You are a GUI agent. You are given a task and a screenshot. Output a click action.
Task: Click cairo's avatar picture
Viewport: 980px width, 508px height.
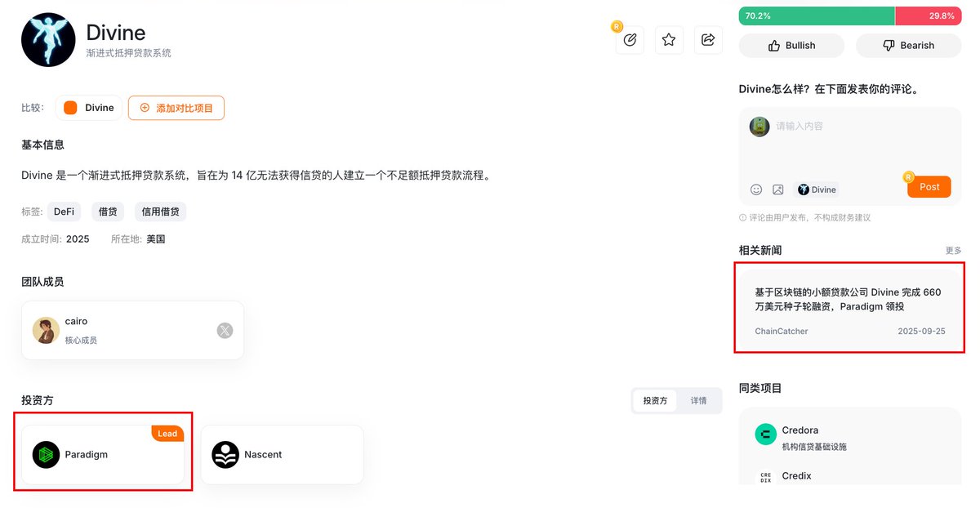46,330
